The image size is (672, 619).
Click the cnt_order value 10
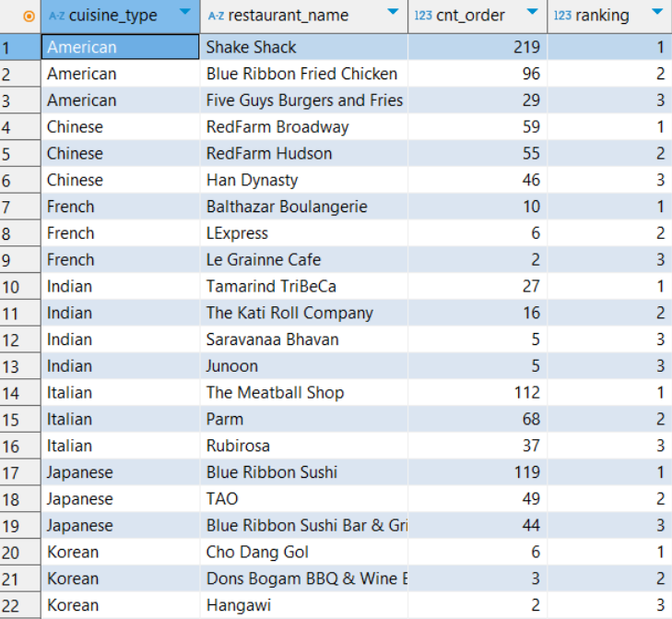(477, 207)
